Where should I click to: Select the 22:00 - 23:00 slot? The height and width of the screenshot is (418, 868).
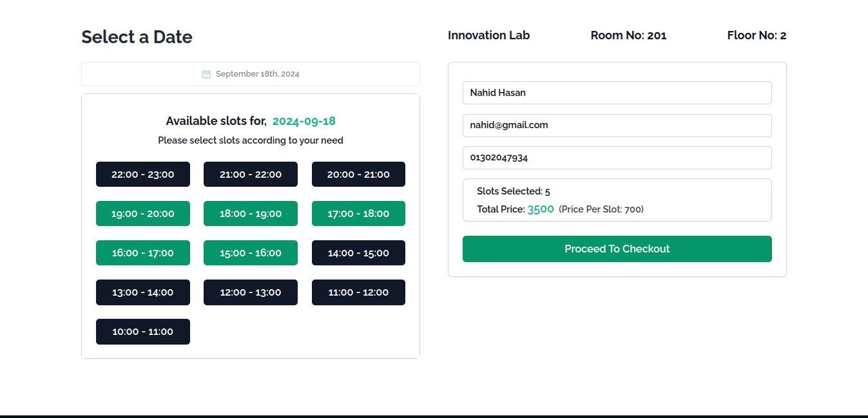(x=143, y=175)
